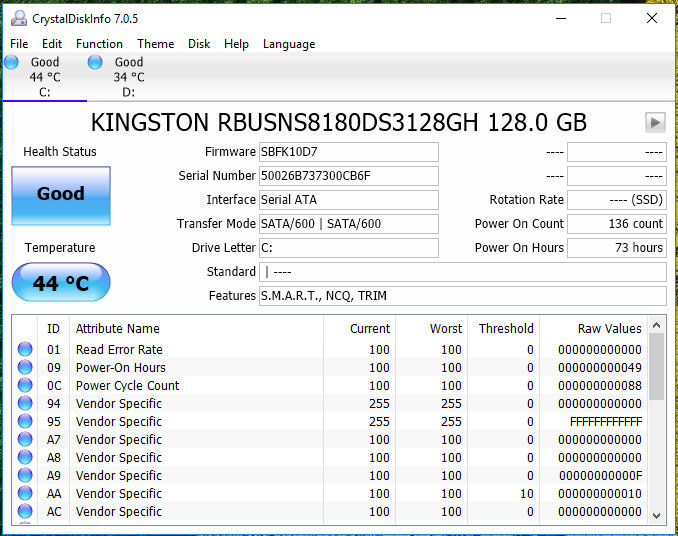
Task: Switch to the D: Good 34 °C disk tab
Action: point(129,77)
